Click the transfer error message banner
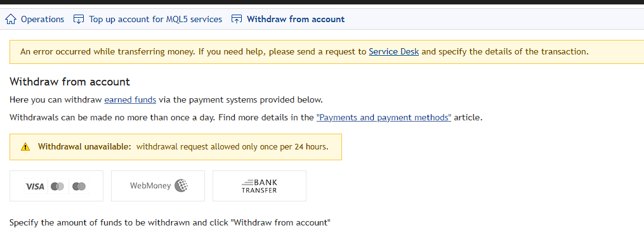The image size is (644, 235). pos(327,52)
